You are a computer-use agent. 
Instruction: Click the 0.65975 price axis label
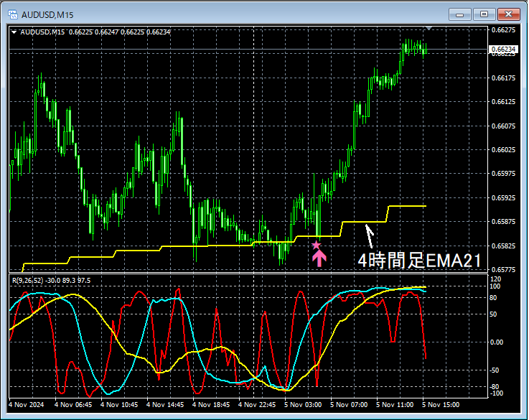[x=503, y=174]
